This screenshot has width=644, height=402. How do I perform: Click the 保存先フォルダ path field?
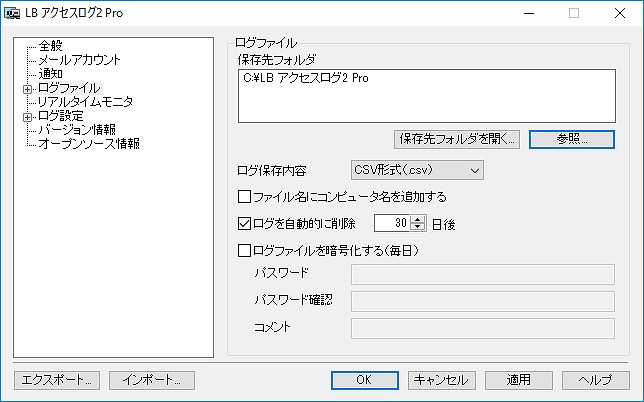click(x=427, y=96)
